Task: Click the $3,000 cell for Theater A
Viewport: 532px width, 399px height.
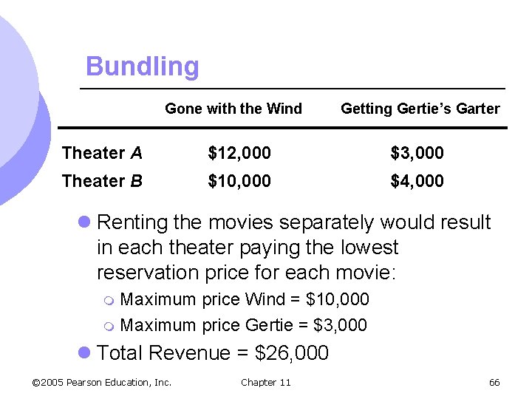Action: (x=417, y=153)
